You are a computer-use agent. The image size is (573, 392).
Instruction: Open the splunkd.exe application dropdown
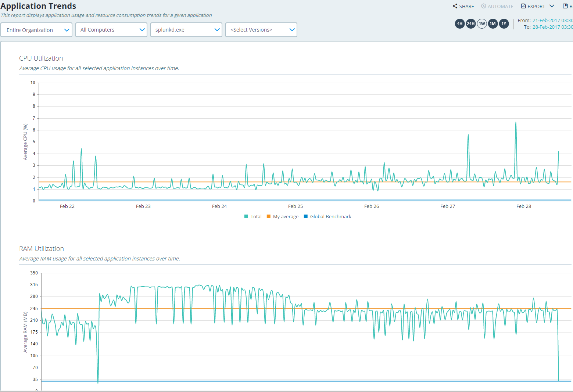point(186,30)
